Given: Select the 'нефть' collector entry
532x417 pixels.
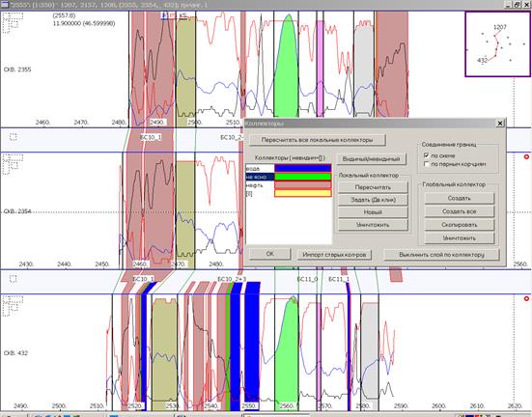Looking at the screenshot, I should click(x=260, y=185).
